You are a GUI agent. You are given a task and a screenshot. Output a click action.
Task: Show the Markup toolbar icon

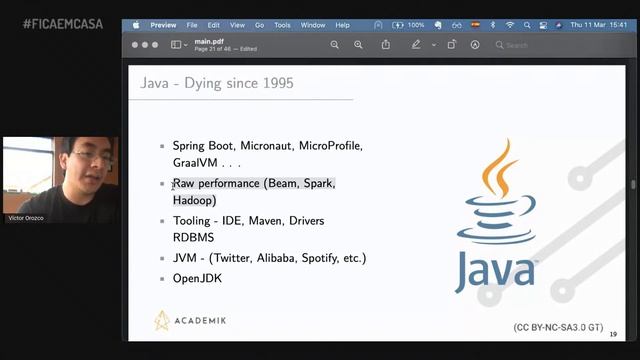[475, 45]
